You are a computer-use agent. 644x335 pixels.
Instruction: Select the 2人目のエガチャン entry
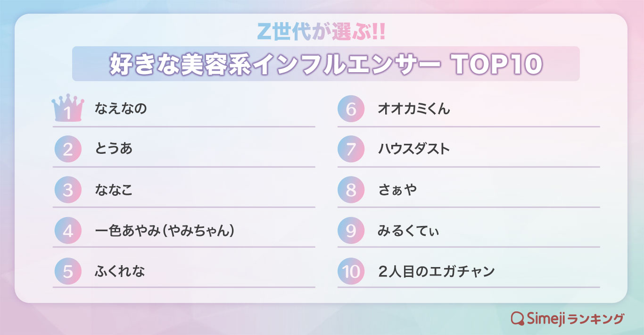pos(436,271)
